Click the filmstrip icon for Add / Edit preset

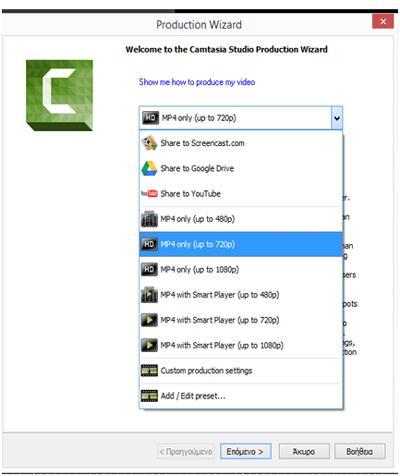click(x=149, y=396)
